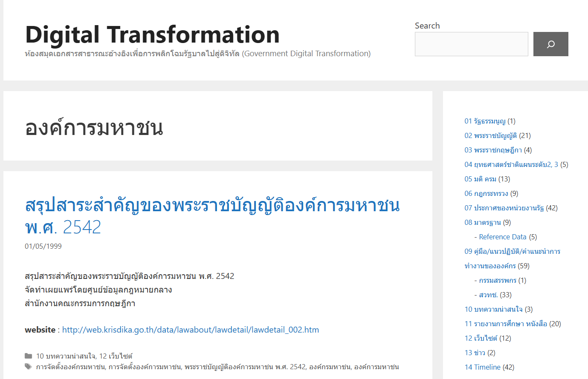Go to category 07 ประกาศของหน่วยงานรัฐ
The image size is (588, 379).
pos(504,208)
